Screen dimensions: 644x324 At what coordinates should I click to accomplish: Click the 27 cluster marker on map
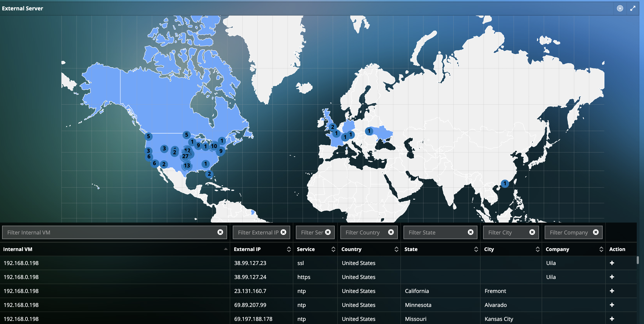(x=185, y=156)
